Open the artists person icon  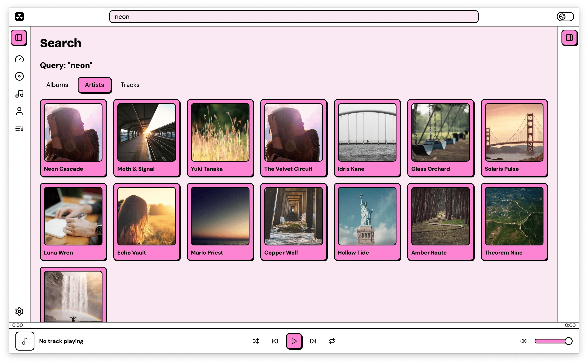[19, 111]
